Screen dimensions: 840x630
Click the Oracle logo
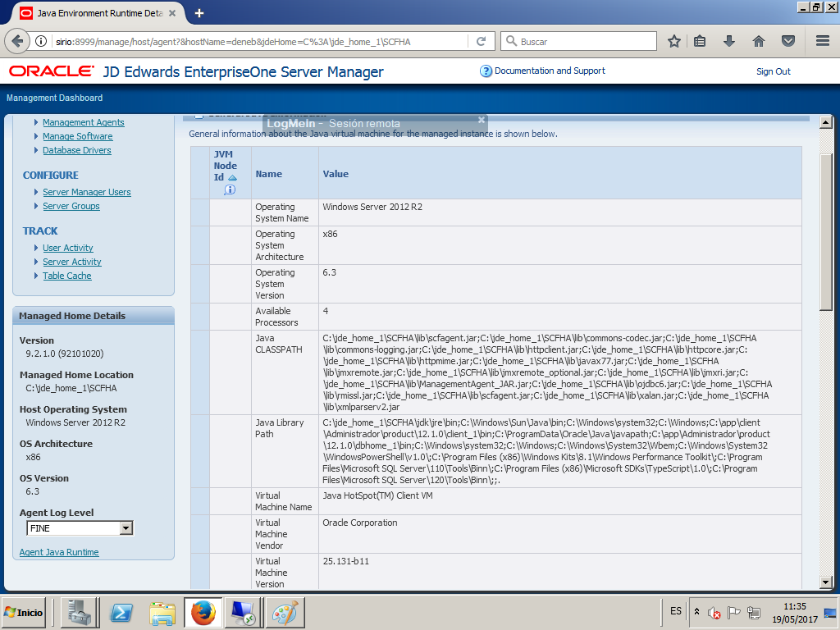pos(52,71)
